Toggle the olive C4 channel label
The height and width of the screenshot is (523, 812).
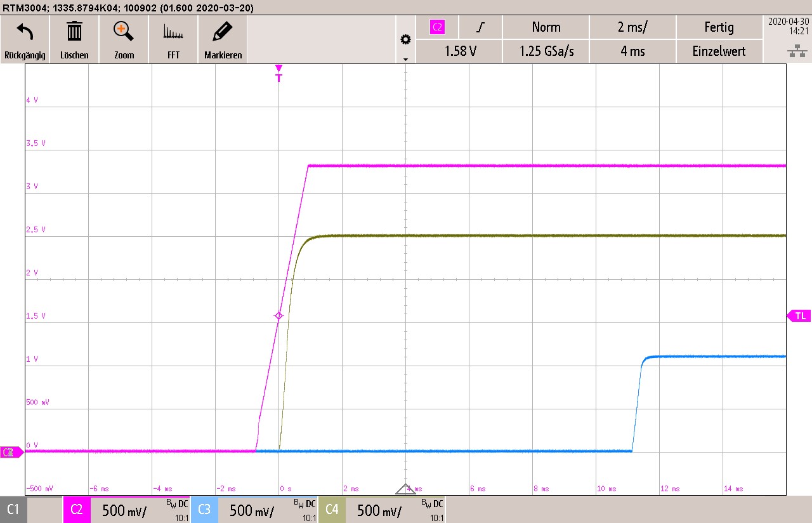click(332, 510)
